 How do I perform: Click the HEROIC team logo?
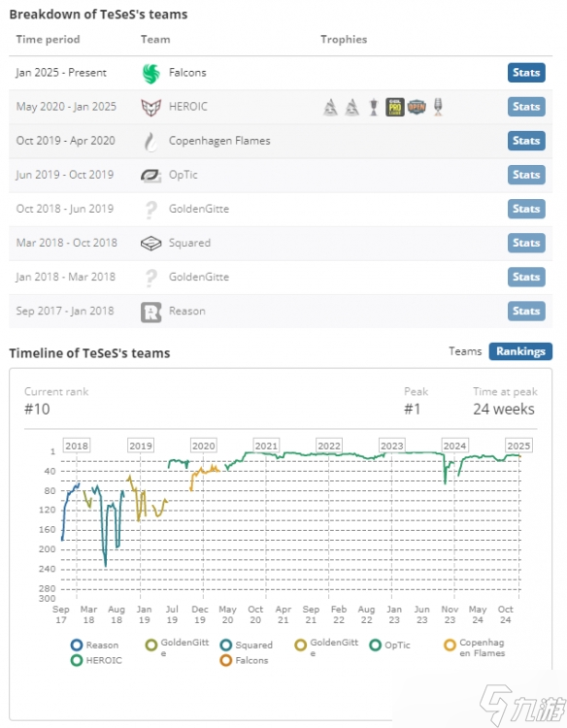(150, 107)
